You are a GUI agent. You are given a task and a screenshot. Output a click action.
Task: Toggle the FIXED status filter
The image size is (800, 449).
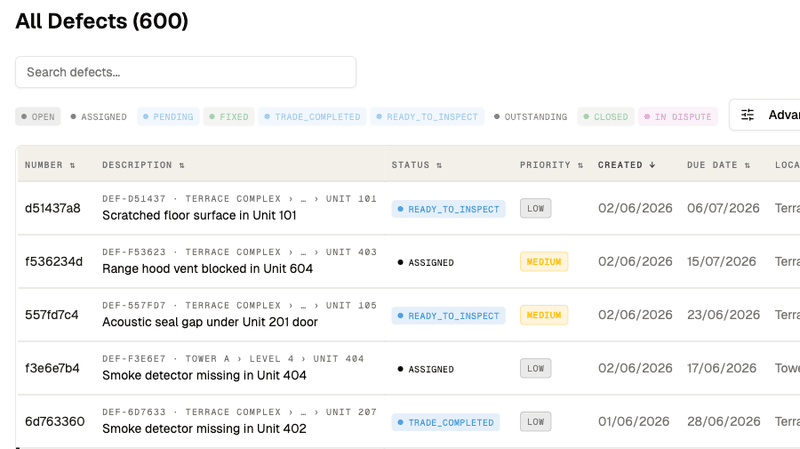[x=229, y=117]
